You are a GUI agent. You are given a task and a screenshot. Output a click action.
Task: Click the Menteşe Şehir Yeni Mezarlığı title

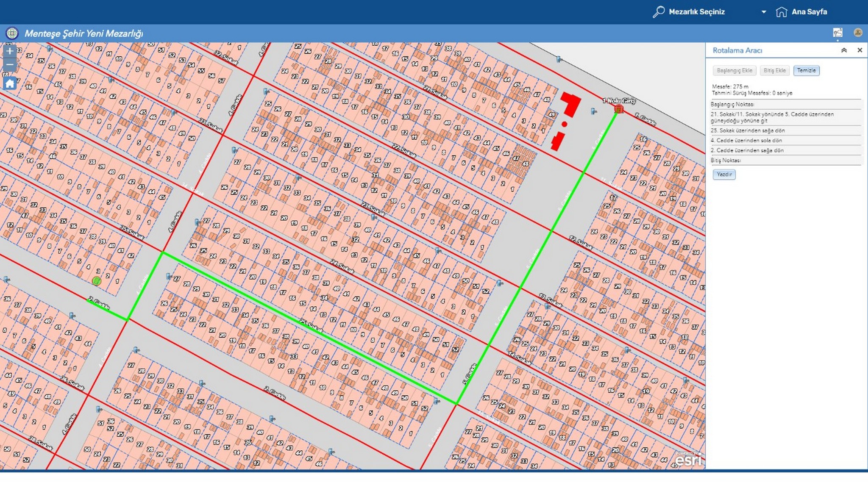tap(84, 33)
